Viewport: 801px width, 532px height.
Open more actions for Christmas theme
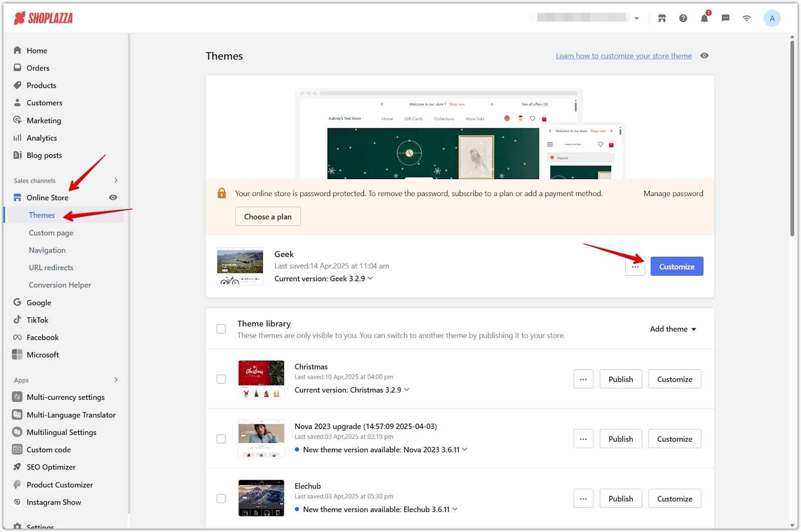pyautogui.click(x=583, y=379)
